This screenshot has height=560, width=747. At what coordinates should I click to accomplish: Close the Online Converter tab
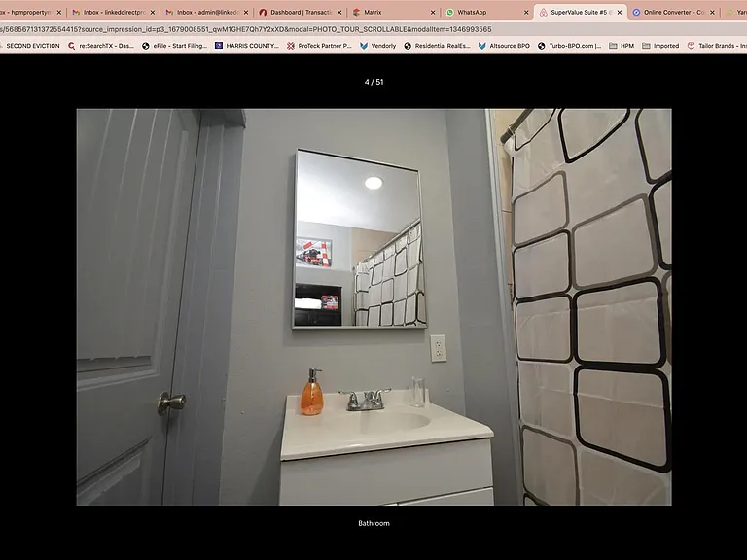(x=712, y=13)
